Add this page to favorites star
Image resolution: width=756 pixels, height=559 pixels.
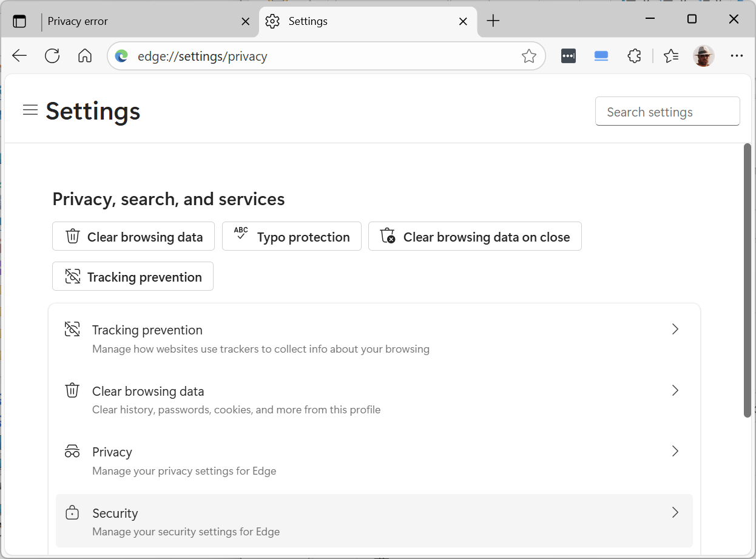tap(528, 56)
